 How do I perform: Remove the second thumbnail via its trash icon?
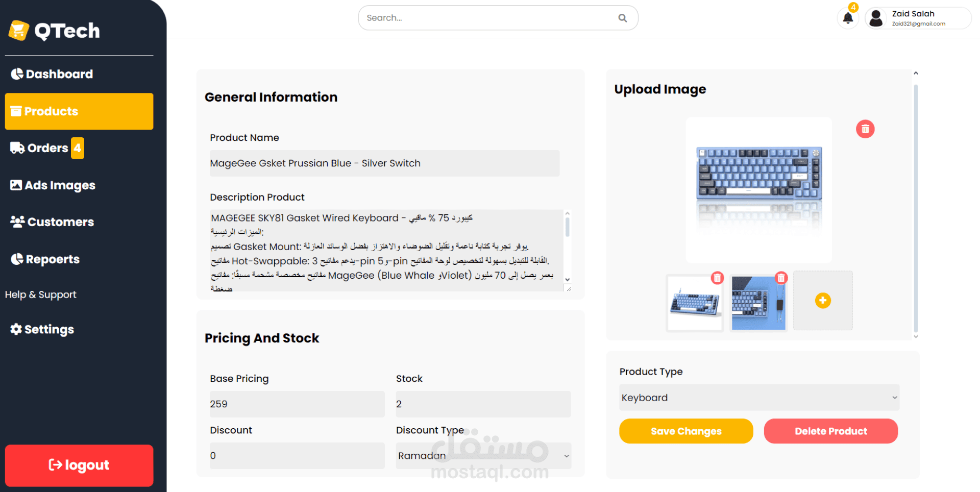(x=781, y=278)
